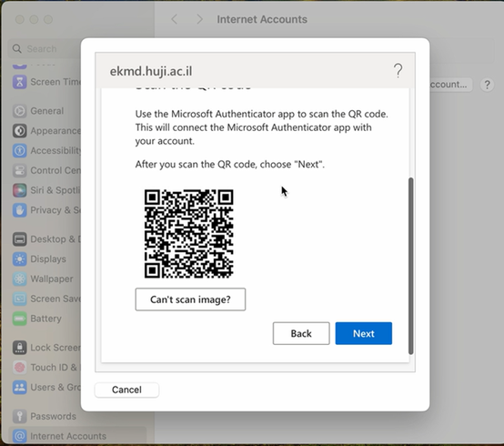Image resolution: width=504 pixels, height=446 pixels.
Task: Open Privacy & Security hand icon
Action: [x=20, y=210]
